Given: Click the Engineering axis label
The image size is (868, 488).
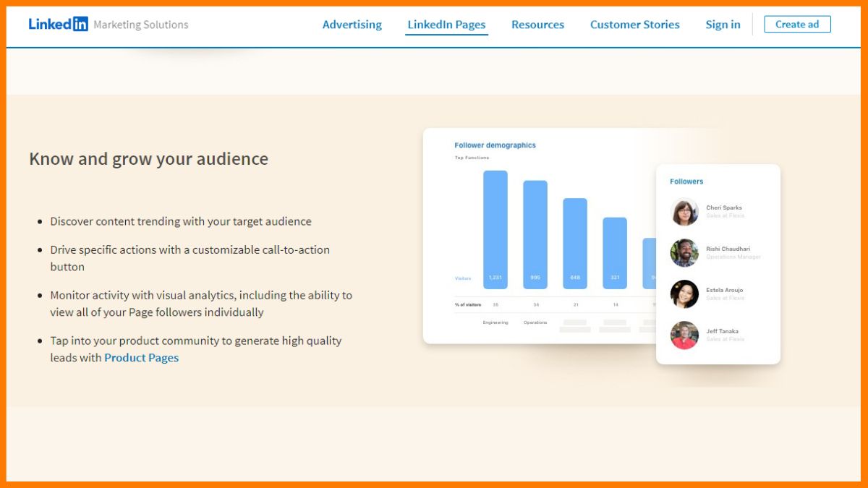Looking at the screenshot, I should pos(495,322).
